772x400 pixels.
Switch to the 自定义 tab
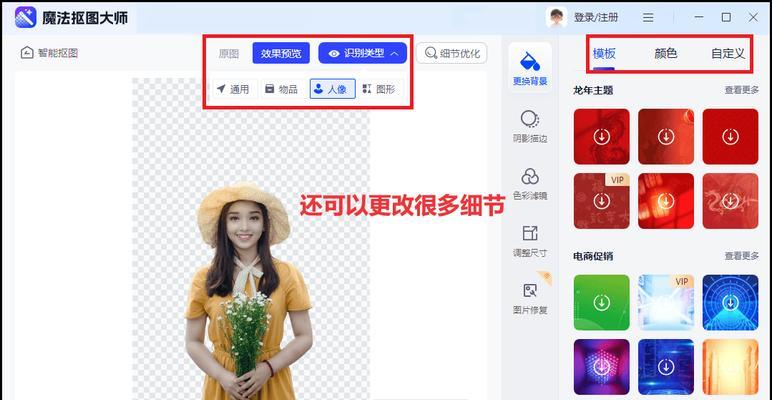tap(728, 54)
